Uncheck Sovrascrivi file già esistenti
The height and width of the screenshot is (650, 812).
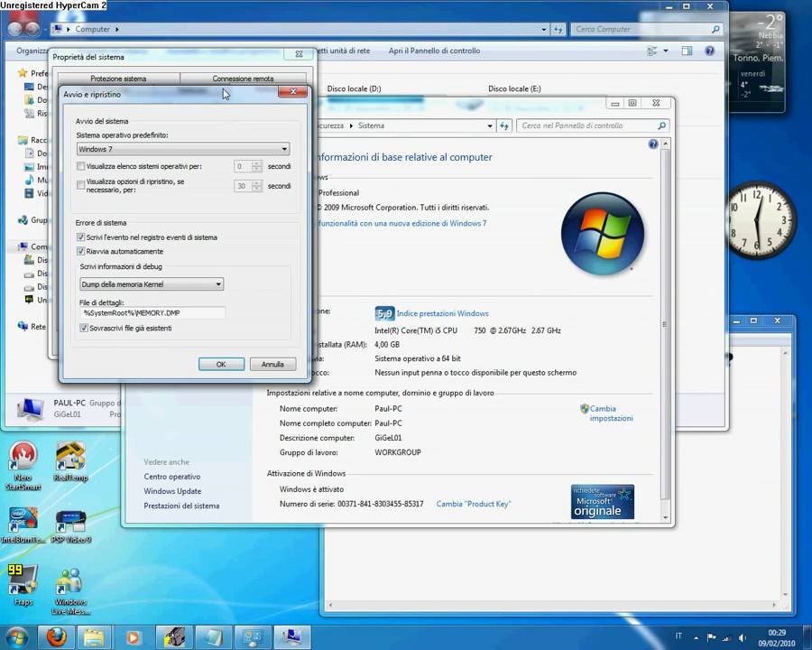click(x=83, y=328)
